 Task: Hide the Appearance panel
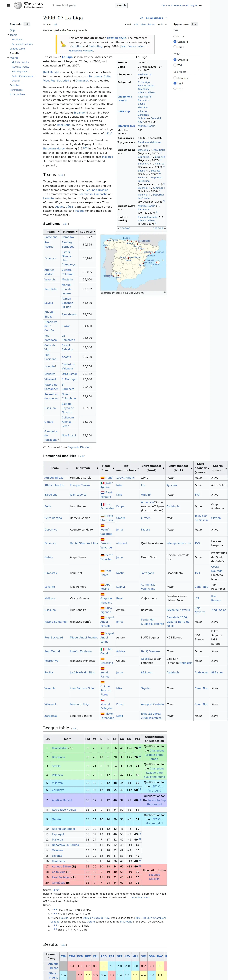(194, 24)
